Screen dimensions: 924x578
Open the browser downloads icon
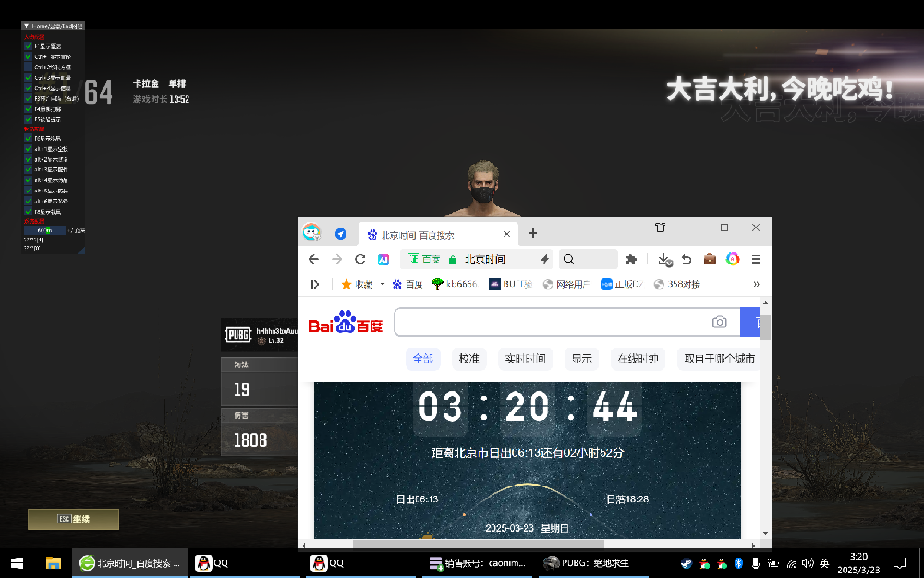[x=664, y=260]
